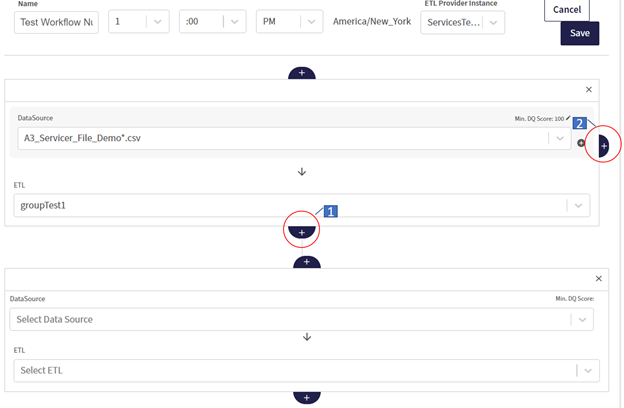Open ETL Provider Instance dropdown

click(462, 22)
